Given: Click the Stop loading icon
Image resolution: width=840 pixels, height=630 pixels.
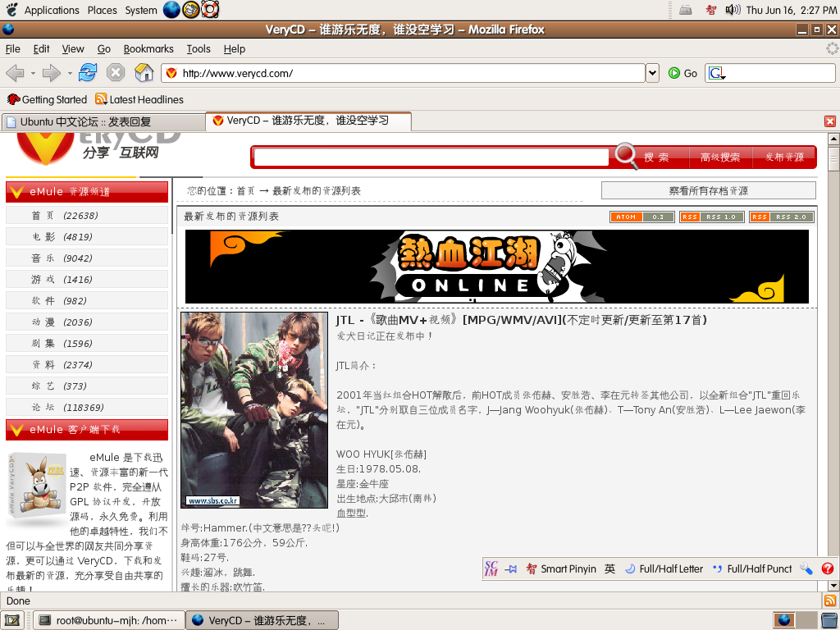Looking at the screenshot, I should point(115,72).
